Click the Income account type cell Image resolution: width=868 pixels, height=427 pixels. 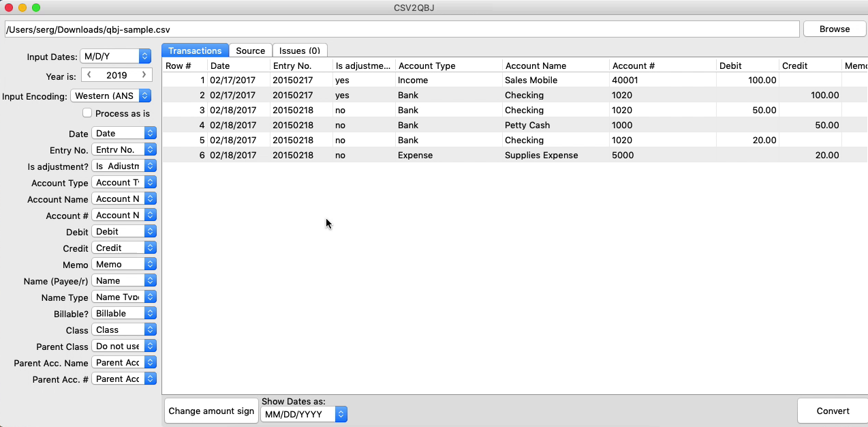click(x=449, y=80)
